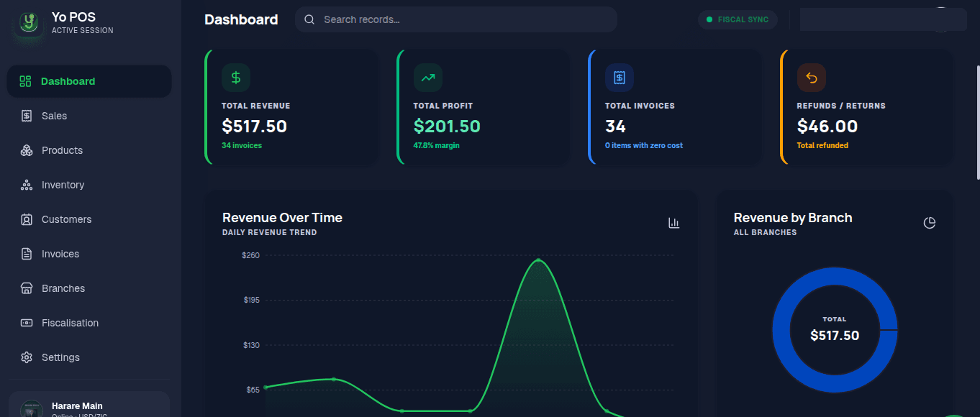This screenshot has height=417, width=980.
Task: Open Settings from the sidebar
Action: [x=89, y=357]
